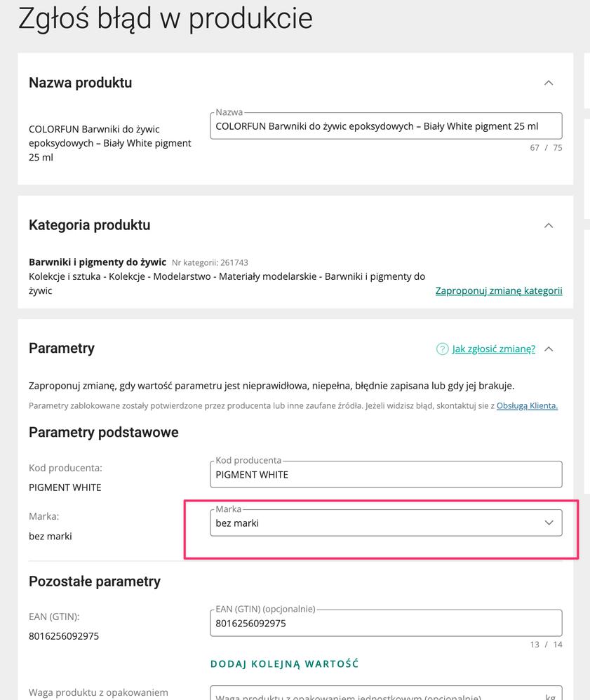Click the 'Kategoria produktu' section heading
The image size is (590, 700).
click(x=89, y=225)
